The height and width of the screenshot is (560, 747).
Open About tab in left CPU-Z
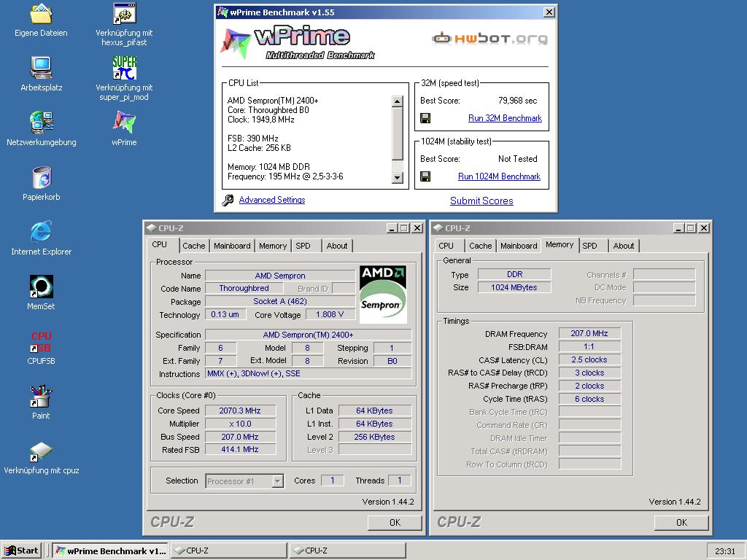[x=337, y=246]
